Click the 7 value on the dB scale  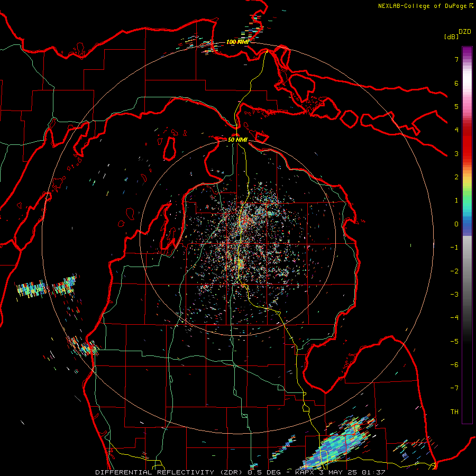(x=456, y=59)
